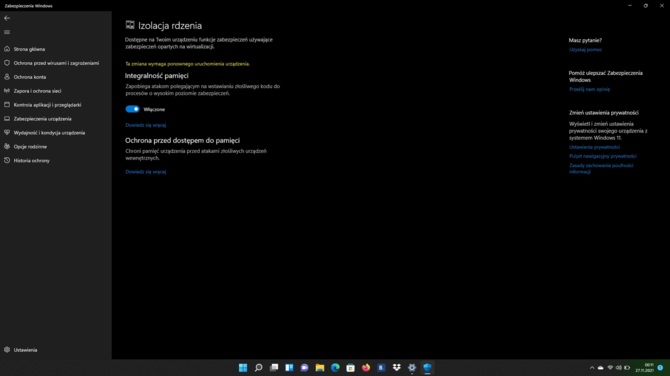Open Zapora i ochrona sieci section
The height and width of the screenshot is (376, 670).
click(x=37, y=91)
